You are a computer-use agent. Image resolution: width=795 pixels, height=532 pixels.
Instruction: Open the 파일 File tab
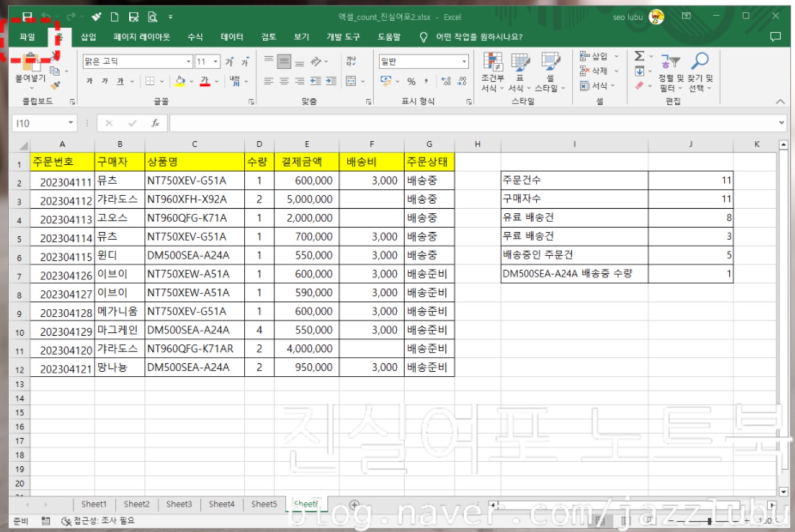[27, 37]
